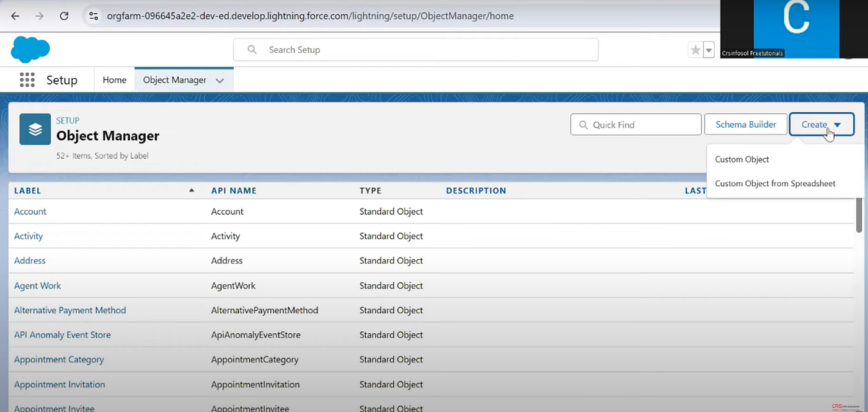Viewport: 868px width, 412px height.
Task: Click the Salesforce cloud logo
Action: point(30,50)
